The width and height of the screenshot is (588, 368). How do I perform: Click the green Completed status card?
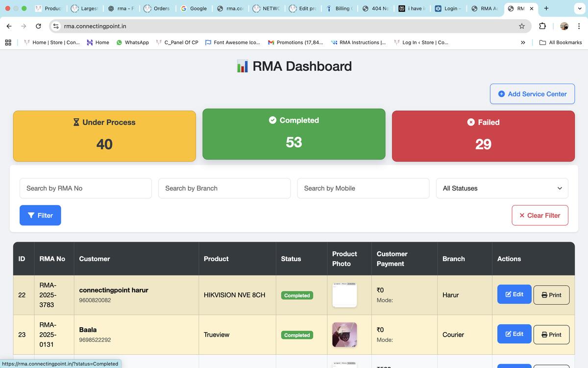294,134
